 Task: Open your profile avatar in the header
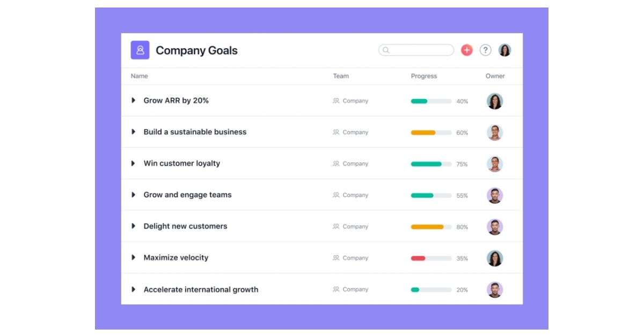pos(503,50)
